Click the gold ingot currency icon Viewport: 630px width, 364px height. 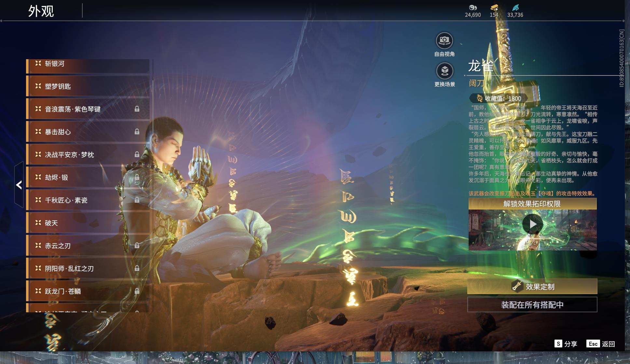494,7
